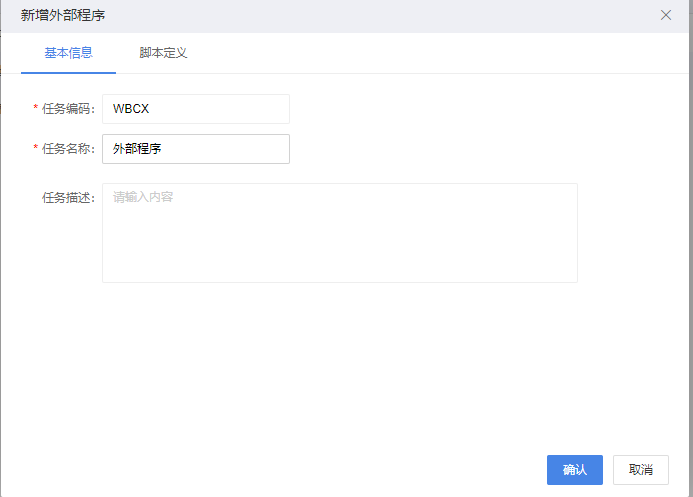This screenshot has width=693, height=497.
Task: Click the blue underline under 基本信息
Action: (x=69, y=73)
